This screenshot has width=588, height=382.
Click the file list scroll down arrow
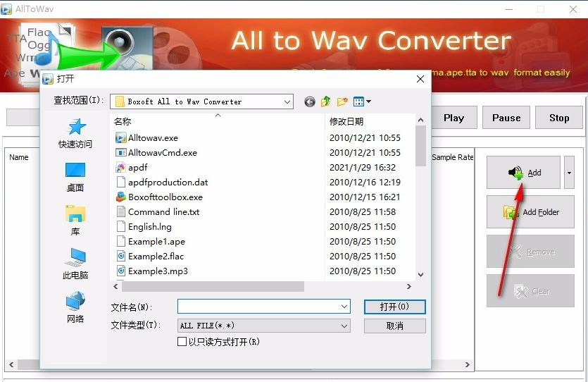tap(420, 275)
